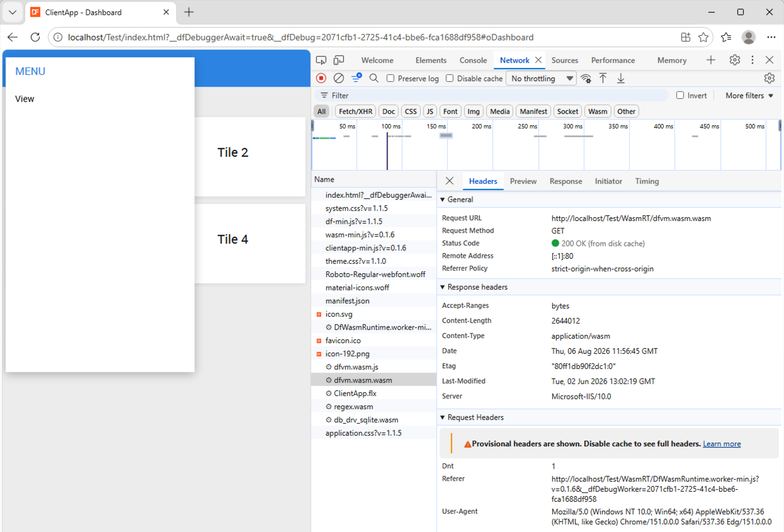Toggle the network filter icon

tap(356, 78)
